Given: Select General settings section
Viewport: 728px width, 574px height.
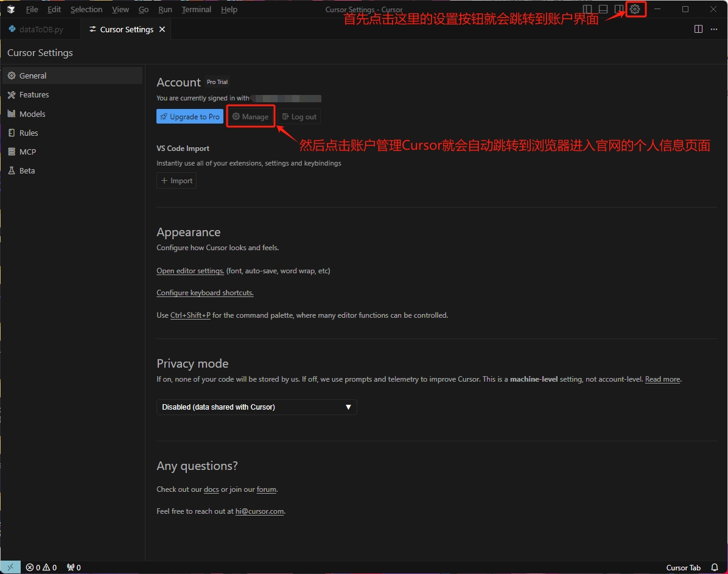Looking at the screenshot, I should click(72, 75).
